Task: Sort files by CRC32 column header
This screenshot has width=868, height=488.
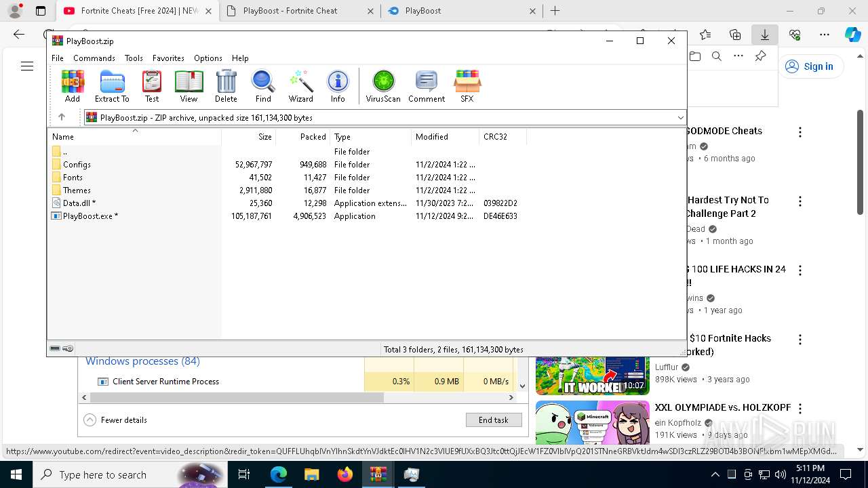Action: pos(503,136)
